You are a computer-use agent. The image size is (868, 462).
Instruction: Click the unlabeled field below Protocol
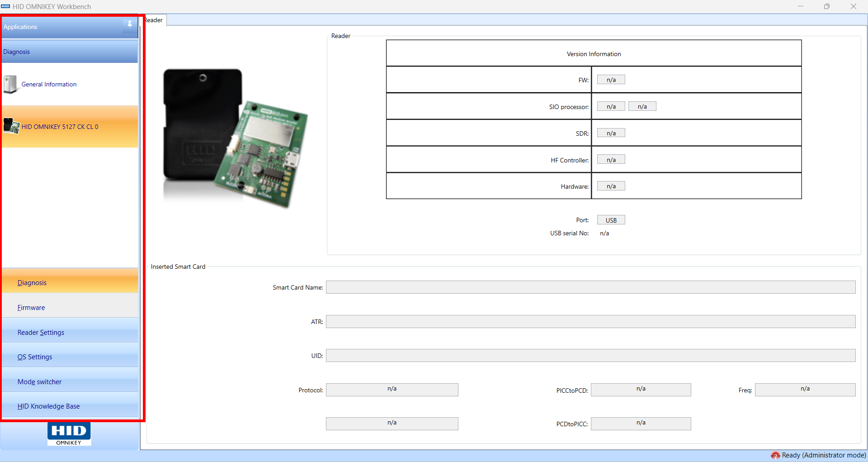392,424
